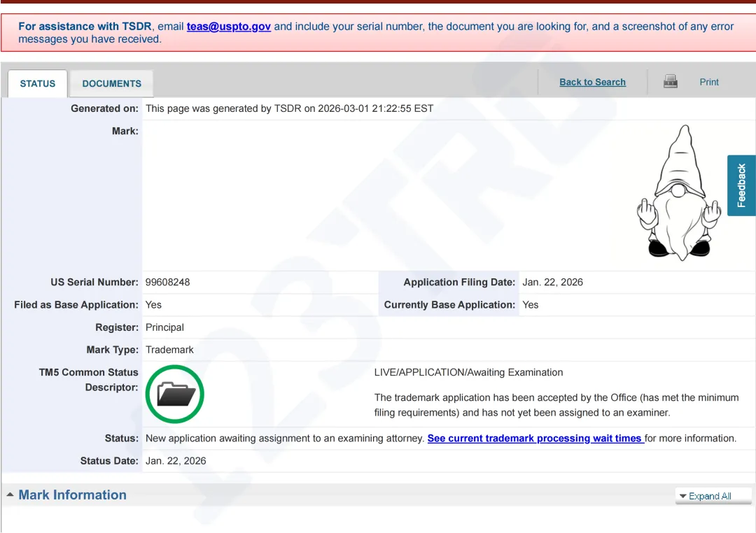Click the Status Date value Jan. 22, 2026
This screenshot has width=756, height=533.
[176, 461]
